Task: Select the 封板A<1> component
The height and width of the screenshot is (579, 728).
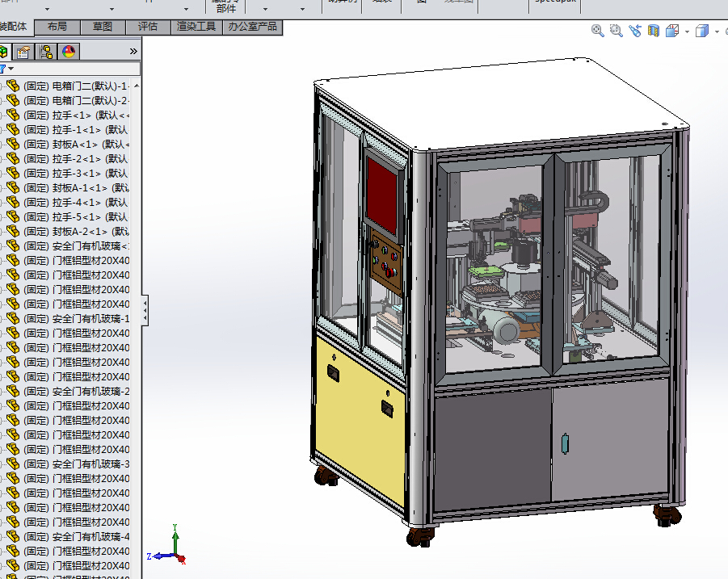Action: [77, 145]
